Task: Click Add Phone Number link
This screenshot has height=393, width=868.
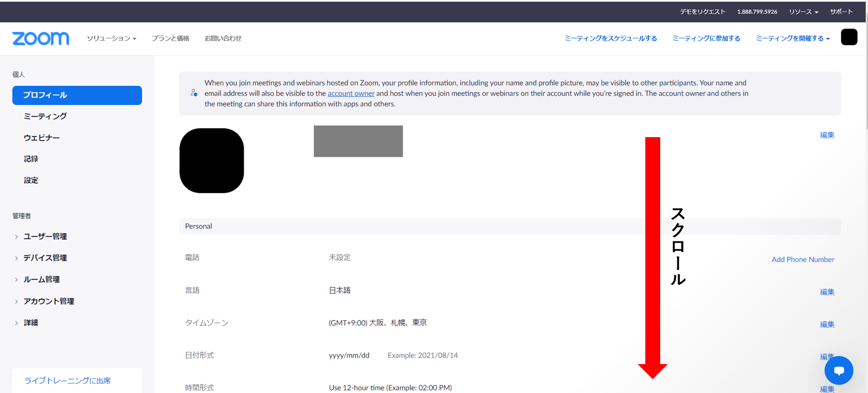Action: coord(803,259)
